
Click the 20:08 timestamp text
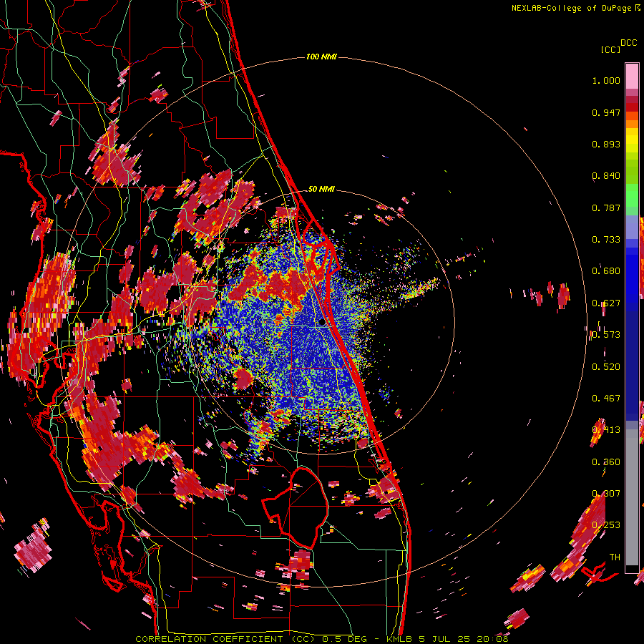pos(492,639)
